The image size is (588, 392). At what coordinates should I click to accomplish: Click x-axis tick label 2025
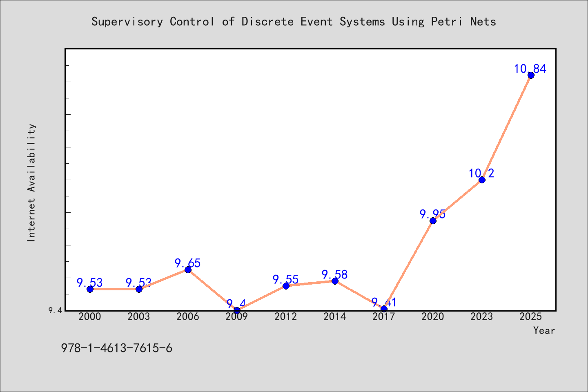click(531, 317)
